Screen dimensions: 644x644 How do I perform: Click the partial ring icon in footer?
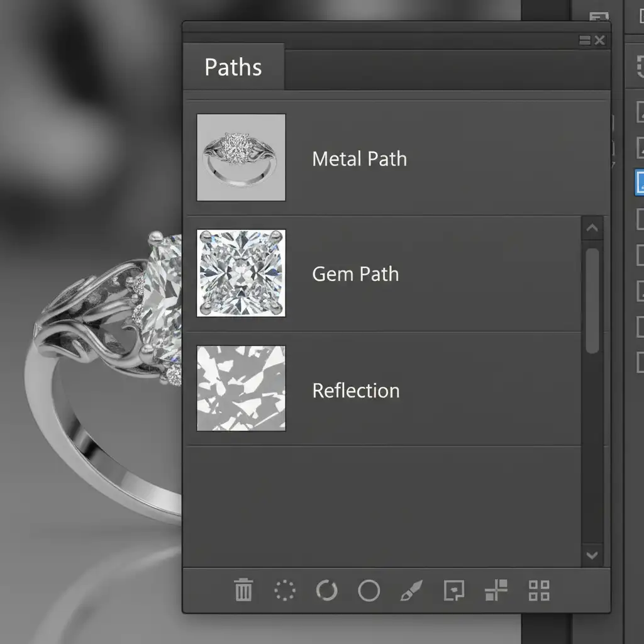tap(326, 591)
